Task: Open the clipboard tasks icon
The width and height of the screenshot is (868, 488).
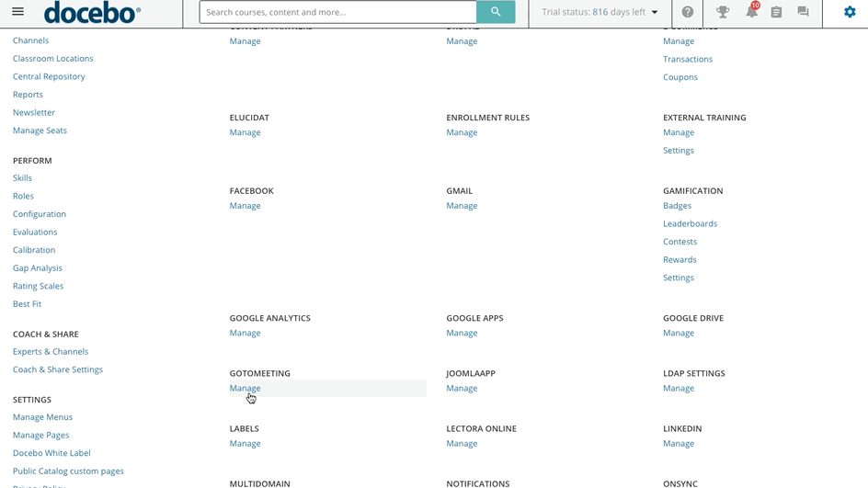Action: (776, 12)
